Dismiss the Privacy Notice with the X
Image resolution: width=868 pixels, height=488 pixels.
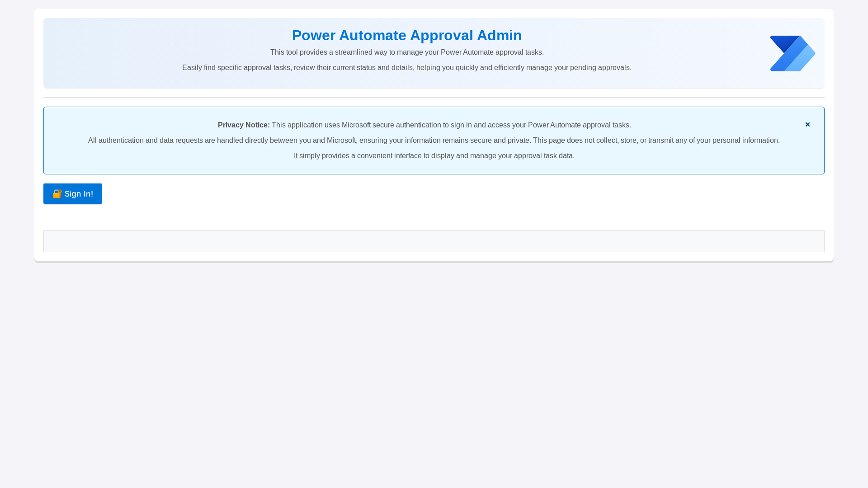coord(807,124)
